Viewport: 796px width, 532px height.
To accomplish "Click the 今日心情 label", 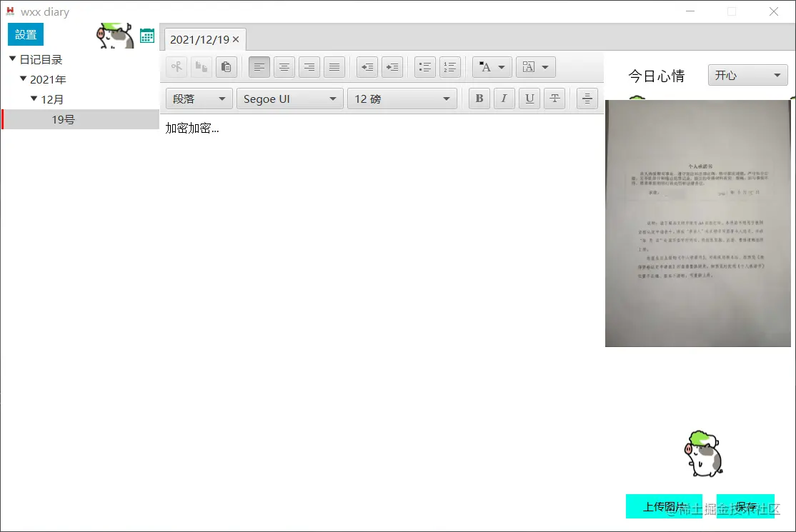I will pyautogui.click(x=657, y=76).
